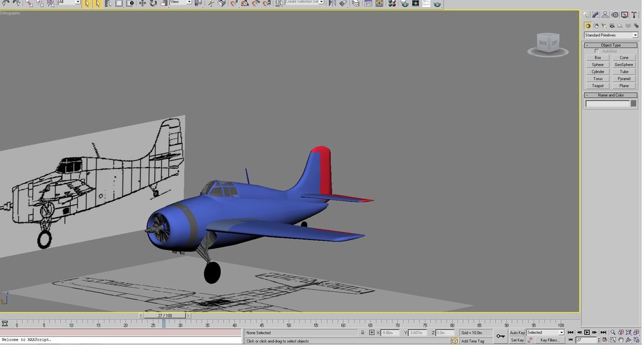The width and height of the screenshot is (644, 362).
Task: Click the Align tool icon
Action: (x=343, y=3)
